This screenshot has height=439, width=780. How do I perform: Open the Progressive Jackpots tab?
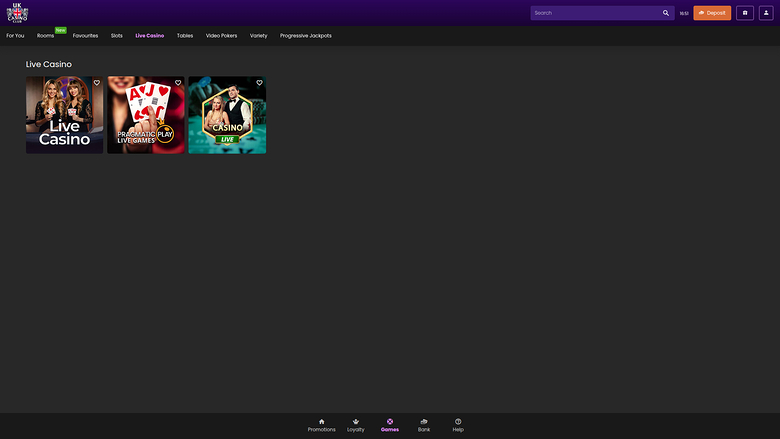pyautogui.click(x=305, y=35)
